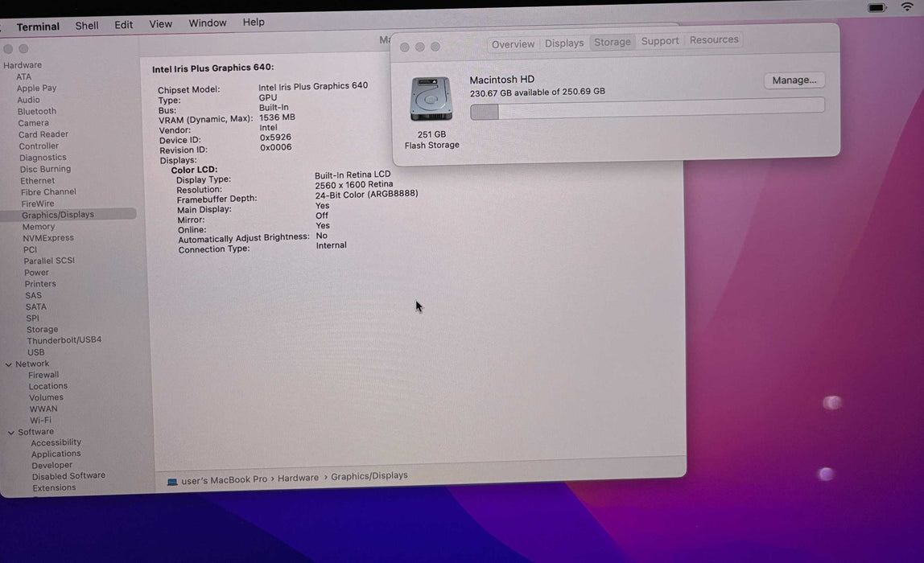Screen dimensions: 924x563
Task: Click Hardware in the bottom path bar
Action: pyautogui.click(x=298, y=479)
